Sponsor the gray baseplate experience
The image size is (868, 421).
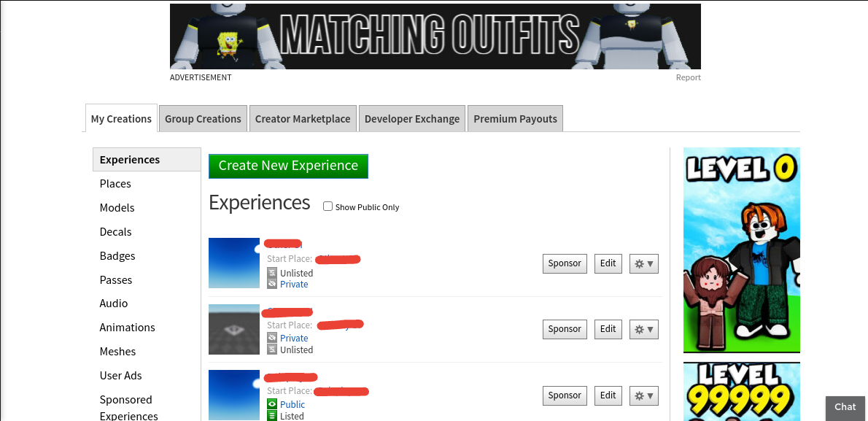pos(565,329)
